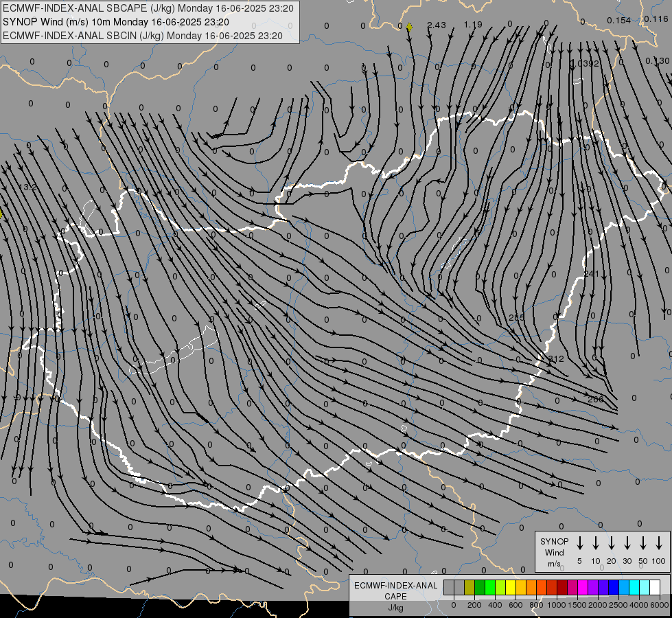
Task: Click the 100 m/s wind arrow in legend
Action: [x=659, y=543]
